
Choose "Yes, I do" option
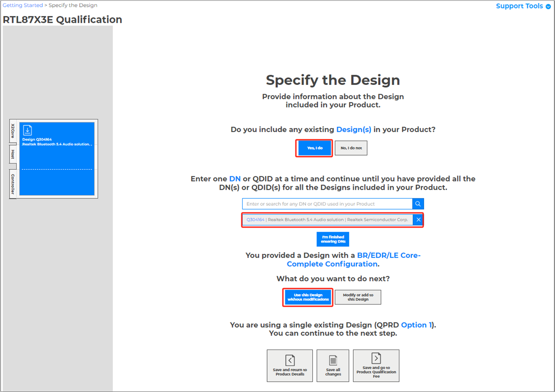[x=315, y=148]
